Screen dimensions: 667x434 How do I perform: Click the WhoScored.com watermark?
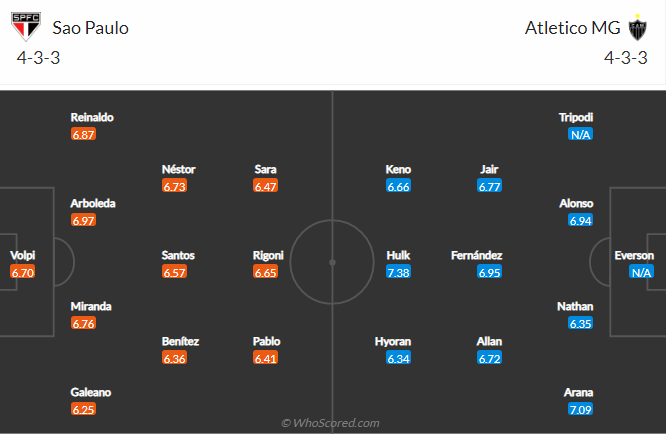[330, 423]
